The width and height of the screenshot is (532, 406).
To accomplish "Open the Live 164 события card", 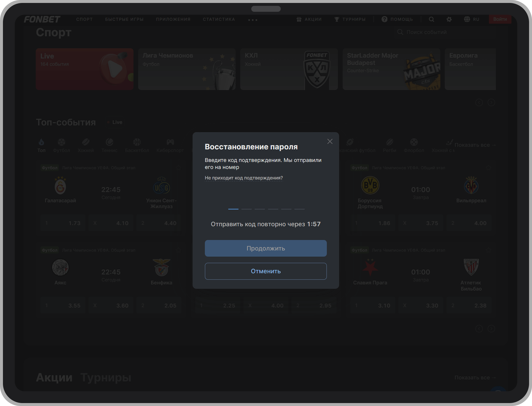I will point(84,69).
